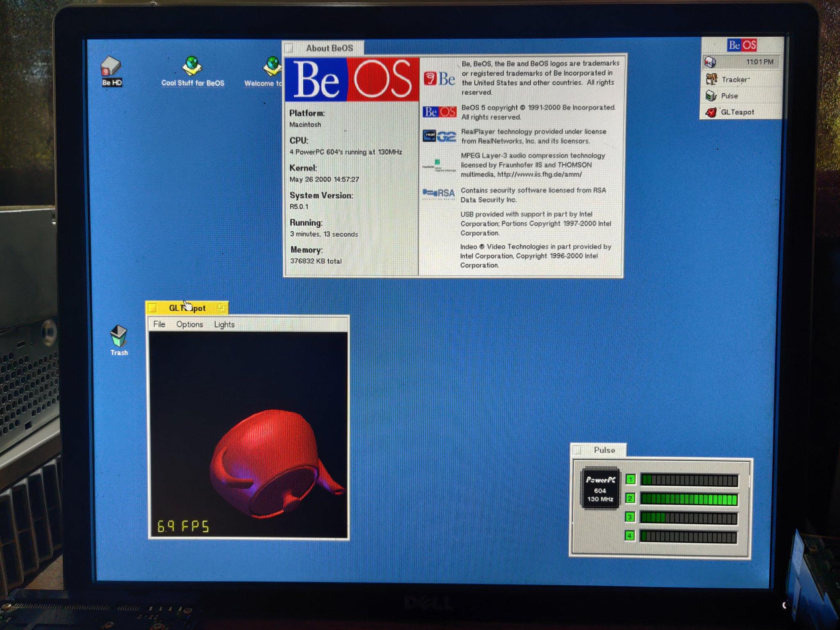Viewport: 840px width, 630px height.
Task: Click the About BeOS window close box
Action: point(289,48)
